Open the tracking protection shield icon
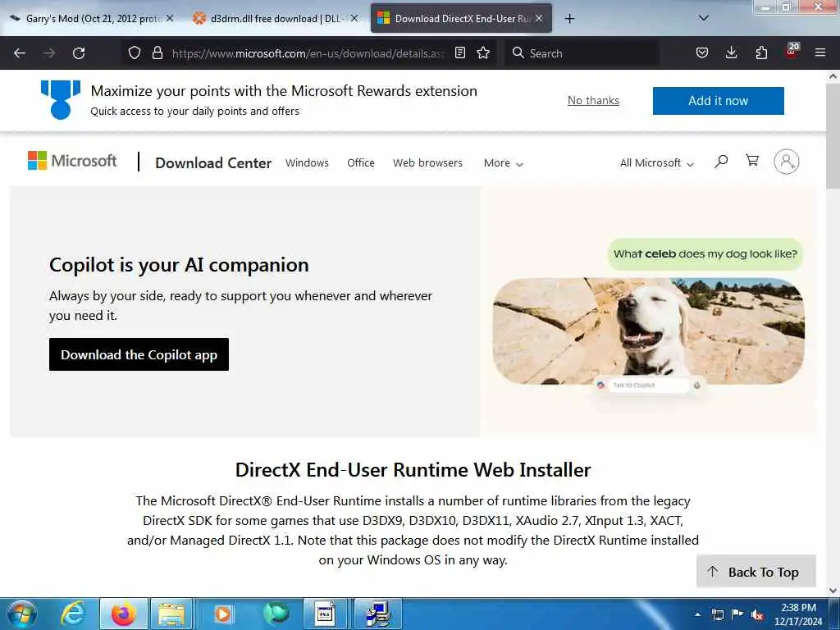The height and width of the screenshot is (630, 840). click(135, 52)
